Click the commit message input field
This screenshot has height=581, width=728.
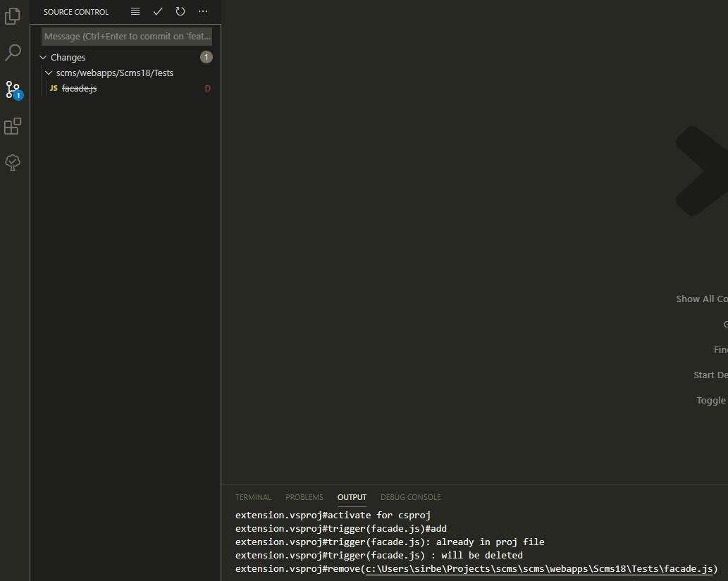(127, 36)
